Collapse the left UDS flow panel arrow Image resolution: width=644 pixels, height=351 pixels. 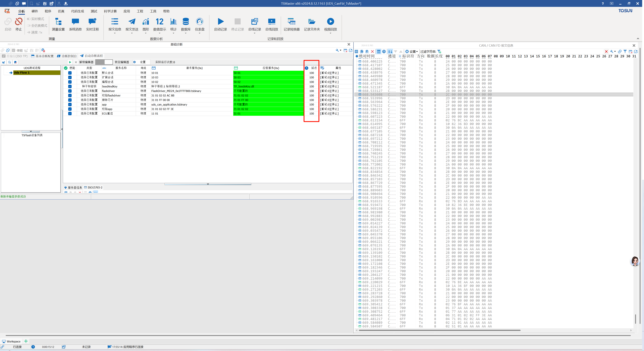(62, 129)
